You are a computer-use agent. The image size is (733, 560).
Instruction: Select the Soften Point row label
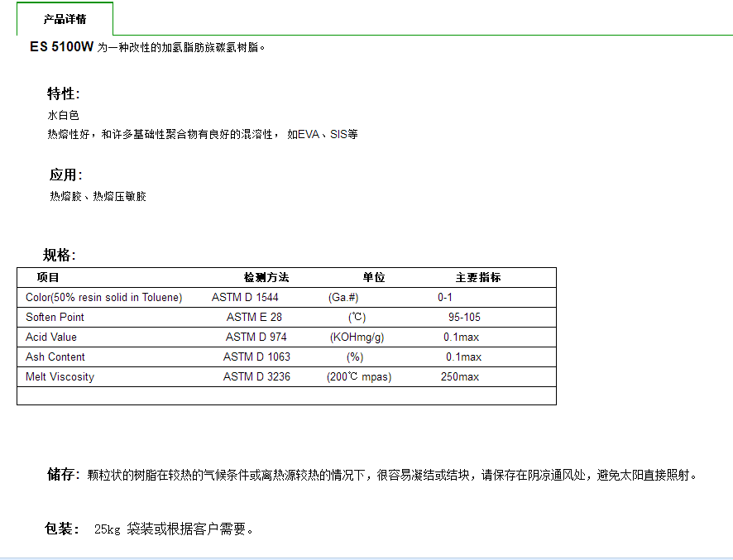(55, 318)
